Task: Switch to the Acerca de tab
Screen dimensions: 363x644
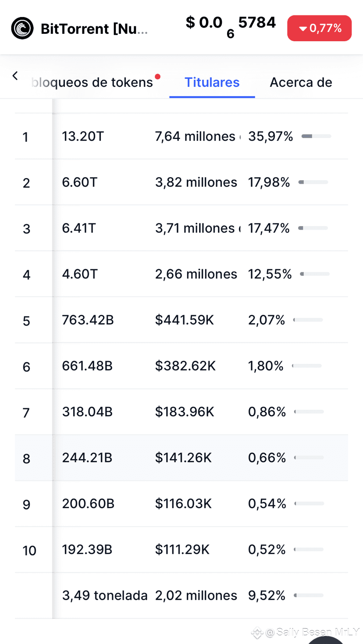Action: tap(301, 82)
